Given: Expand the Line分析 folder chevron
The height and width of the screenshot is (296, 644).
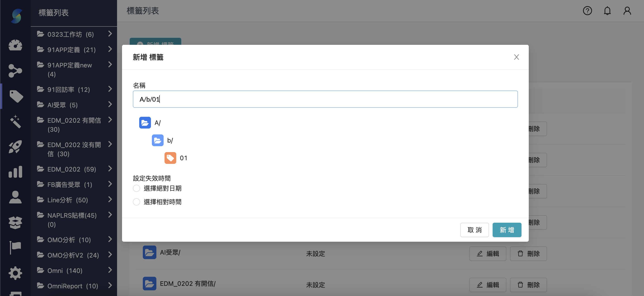Looking at the screenshot, I should tap(111, 200).
